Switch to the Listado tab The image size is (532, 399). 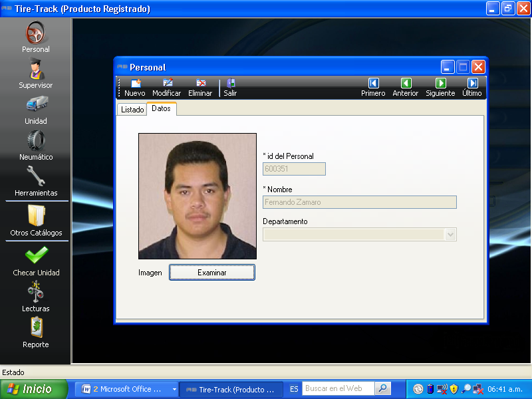[x=132, y=110]
